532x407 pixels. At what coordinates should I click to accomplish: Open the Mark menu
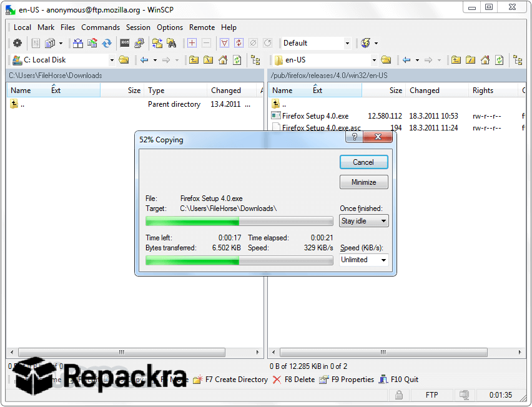pos(46,27)
